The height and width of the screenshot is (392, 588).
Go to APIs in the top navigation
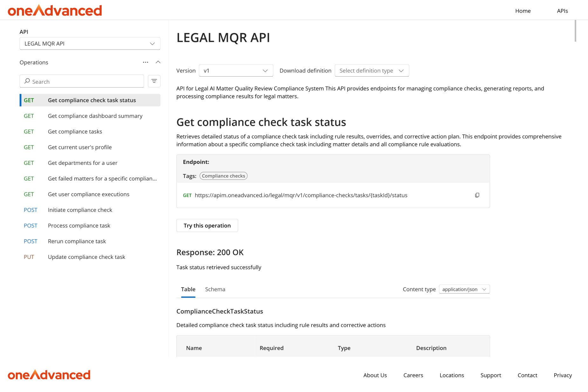coord(562,11)
